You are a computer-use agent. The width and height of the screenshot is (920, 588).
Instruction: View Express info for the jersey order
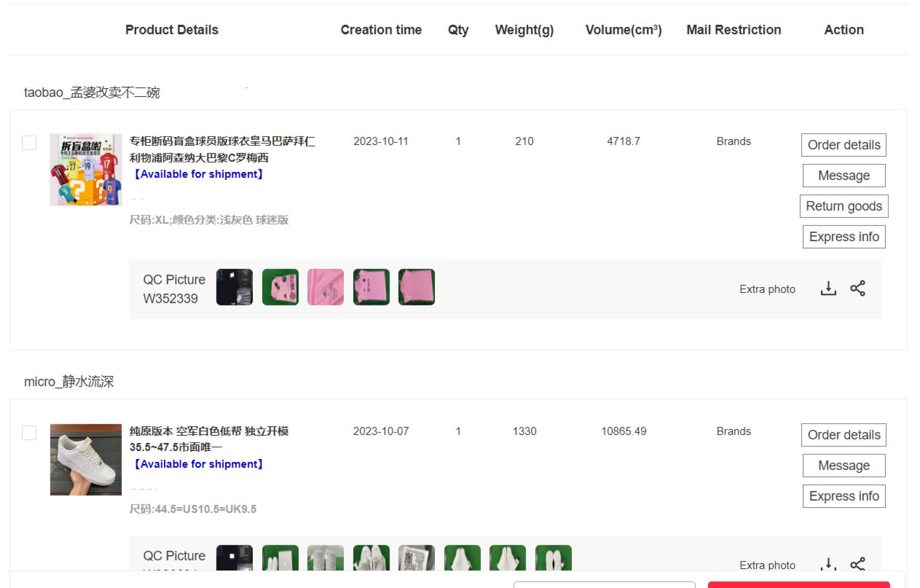click(x=844, y=237)
